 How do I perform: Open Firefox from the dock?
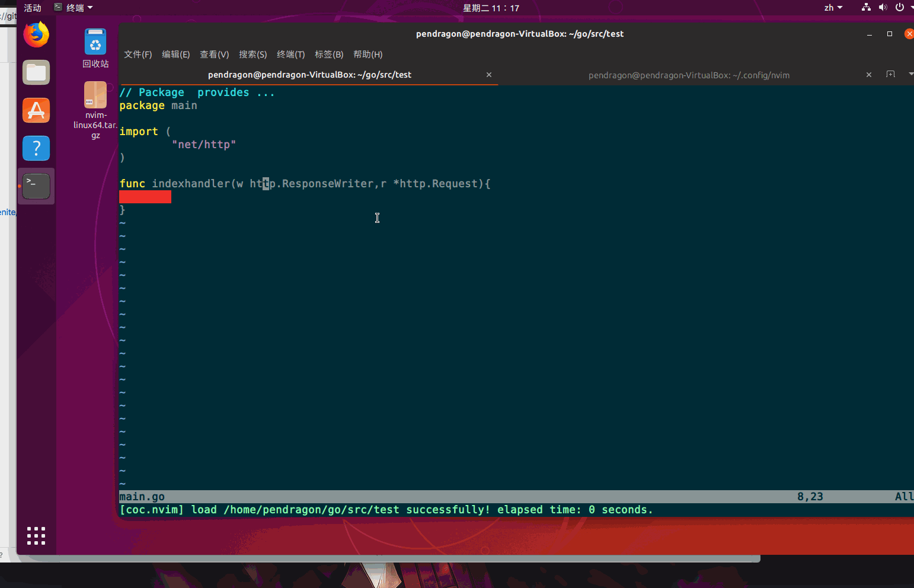coord(36,34)
